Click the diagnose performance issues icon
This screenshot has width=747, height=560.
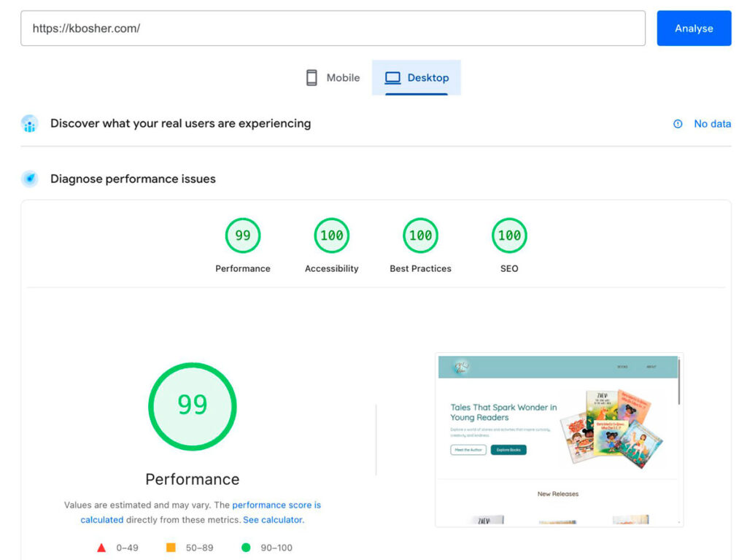pyautogui.click(x=30, y=179)
